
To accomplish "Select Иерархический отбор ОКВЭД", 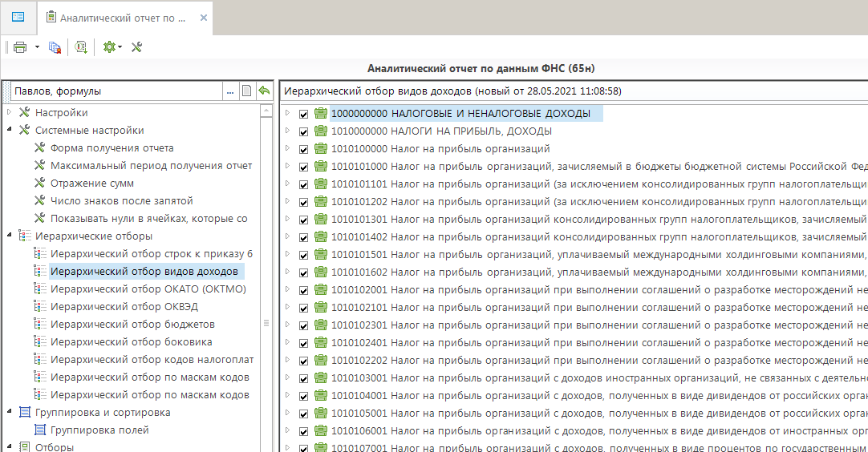I will [124, 306].
